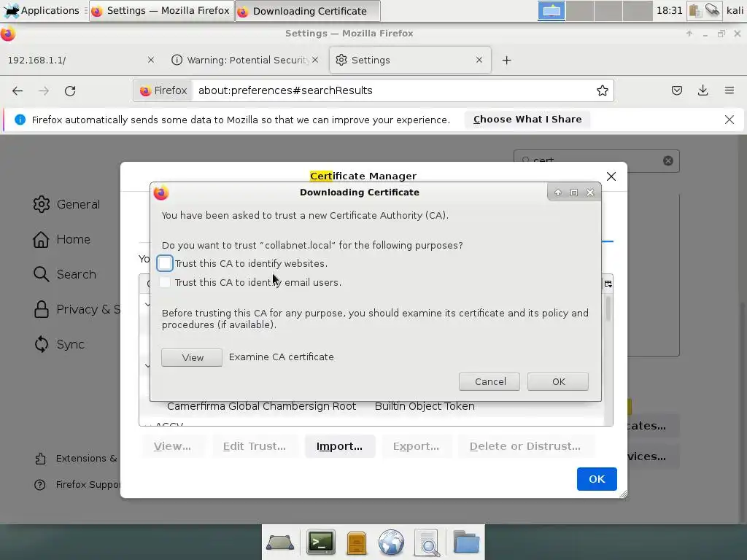This screenshot has height=560, width=747.
Task: Close the Warning: Potential Security tab
Action: pos(315,60)
